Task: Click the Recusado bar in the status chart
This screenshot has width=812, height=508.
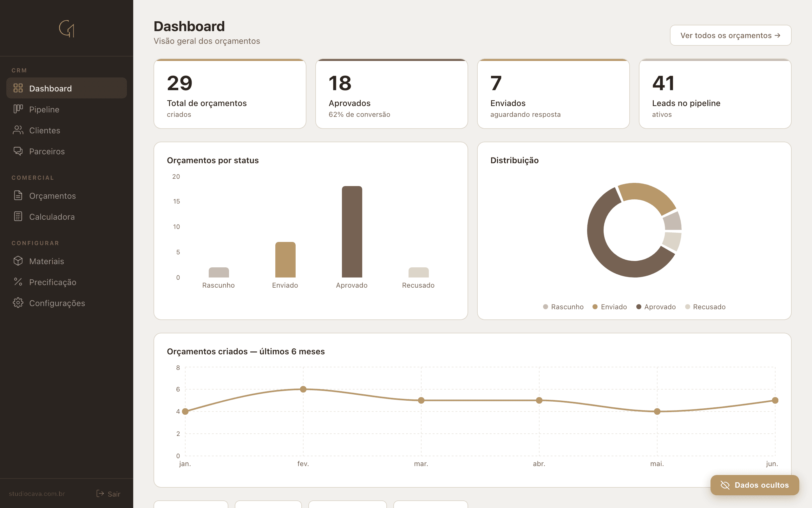Action: pos(418,272)
